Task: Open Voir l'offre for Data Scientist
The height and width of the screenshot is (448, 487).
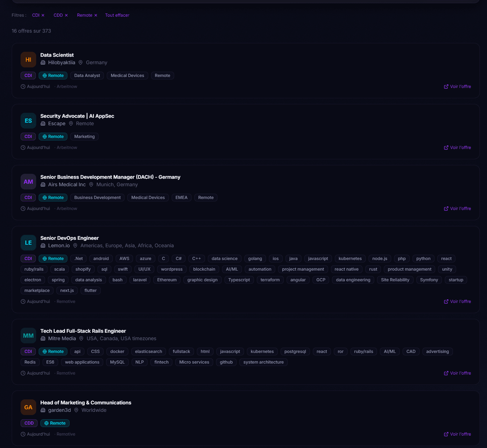Action: pyautogui.click(x=457, y=87)
